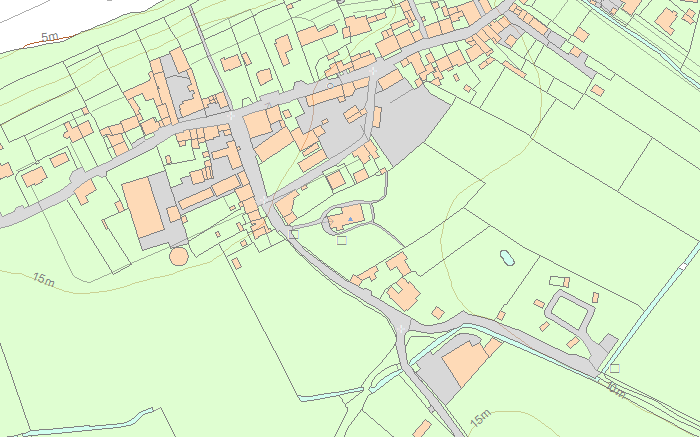
Task: Click the blue triangle marker on the building
Action: point(350,219)
